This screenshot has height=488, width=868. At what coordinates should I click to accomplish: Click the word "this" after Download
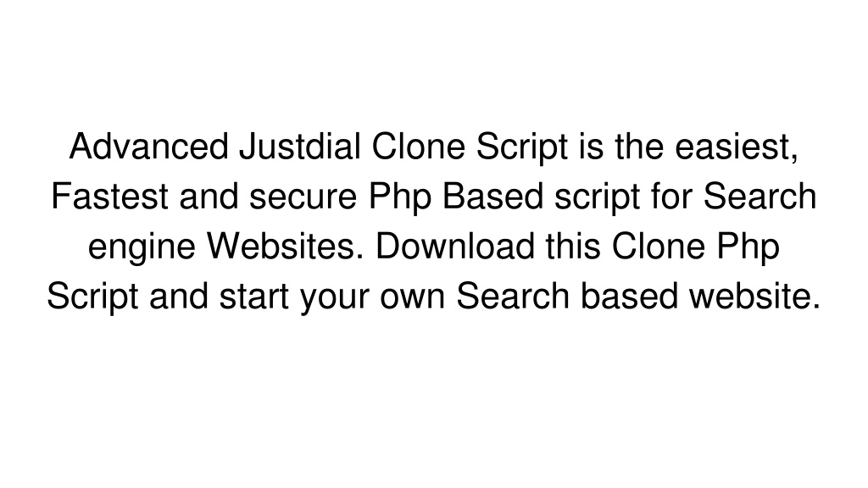573,247
